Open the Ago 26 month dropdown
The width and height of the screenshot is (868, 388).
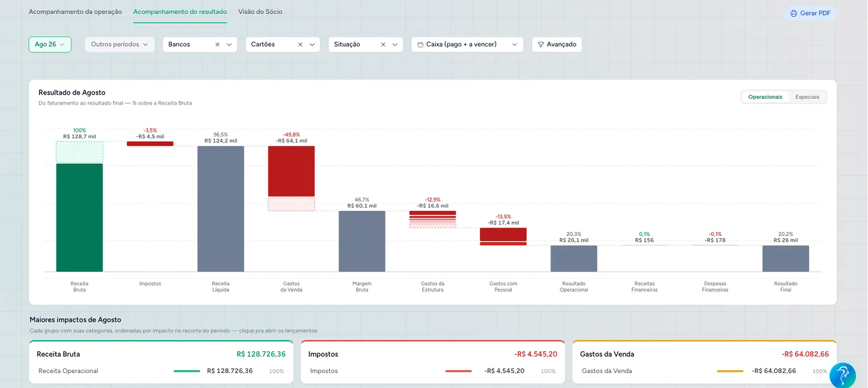coord(50,44)
